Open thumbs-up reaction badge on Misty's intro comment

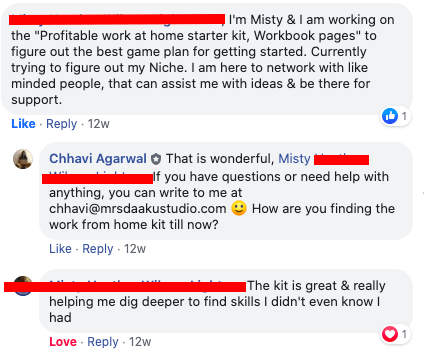395,116
